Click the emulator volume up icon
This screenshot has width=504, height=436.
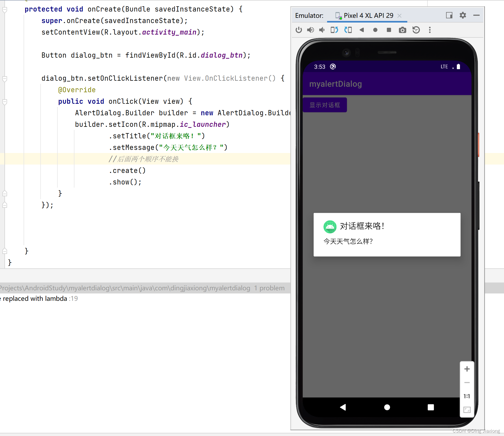pos(311,30)
